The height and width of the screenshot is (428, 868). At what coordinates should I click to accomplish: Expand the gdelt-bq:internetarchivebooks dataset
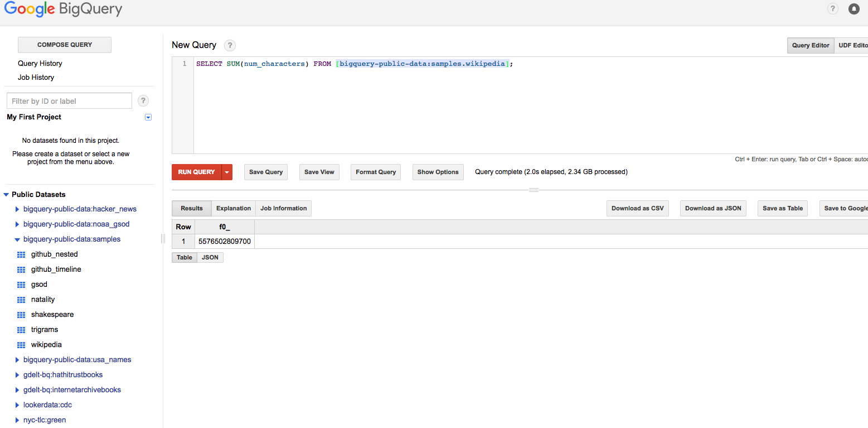tap(17, 390)
